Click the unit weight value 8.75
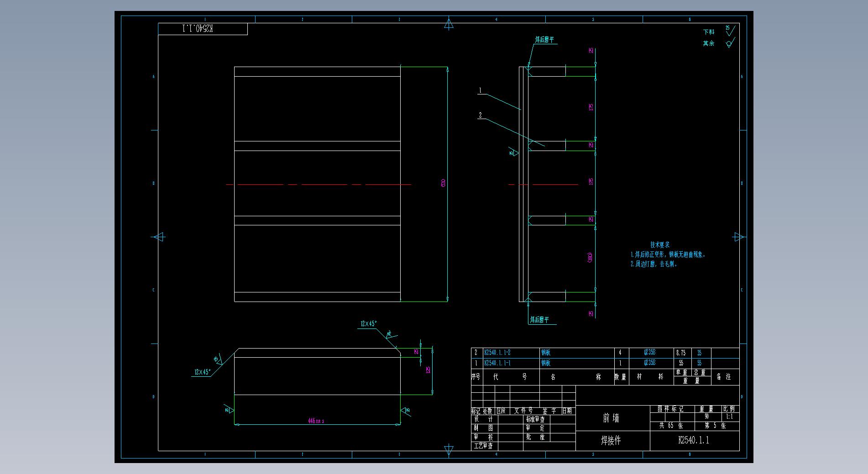868x474 pixels. (680, 353)
